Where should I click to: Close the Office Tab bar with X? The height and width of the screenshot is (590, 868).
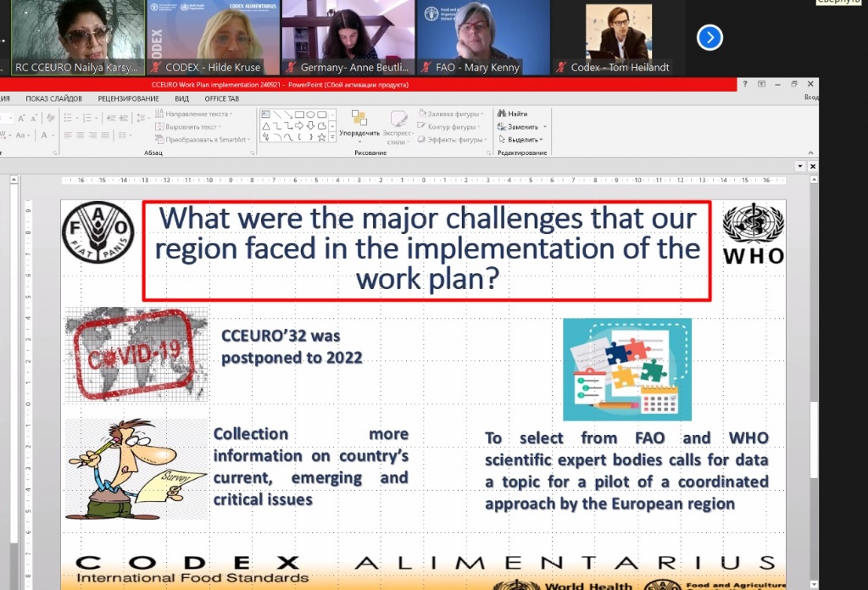tap(813, 166)
